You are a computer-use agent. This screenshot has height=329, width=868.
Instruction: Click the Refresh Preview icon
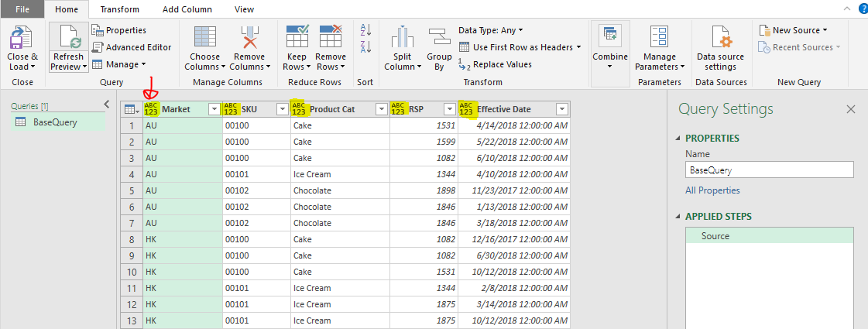pyautogui.click(x=68, y=37)
